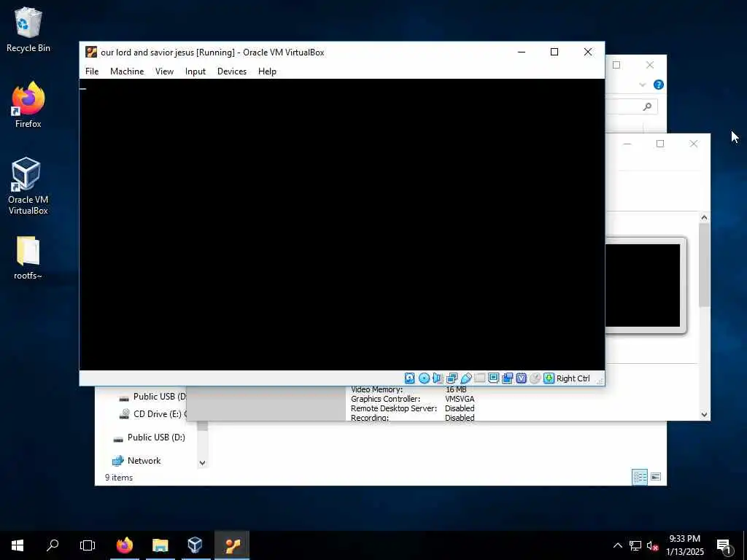This screenshot has width=747, height=560.
Task: Open the Machine menu
Action: tap(127, 71)
